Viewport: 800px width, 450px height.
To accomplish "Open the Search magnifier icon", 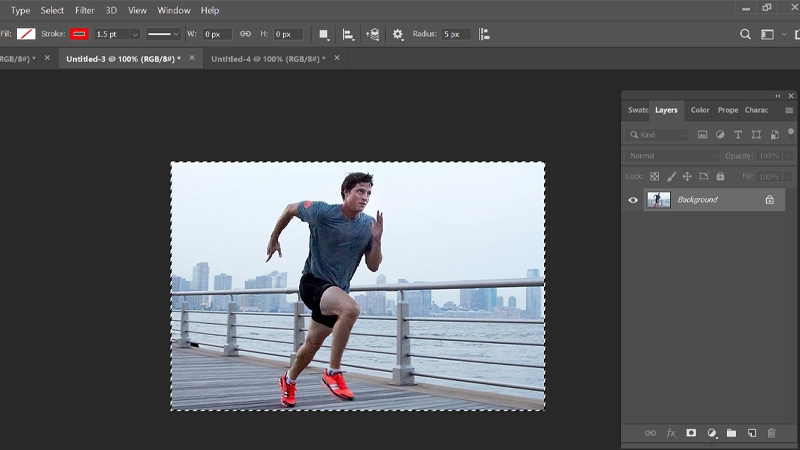I will [x=745, y=34].
